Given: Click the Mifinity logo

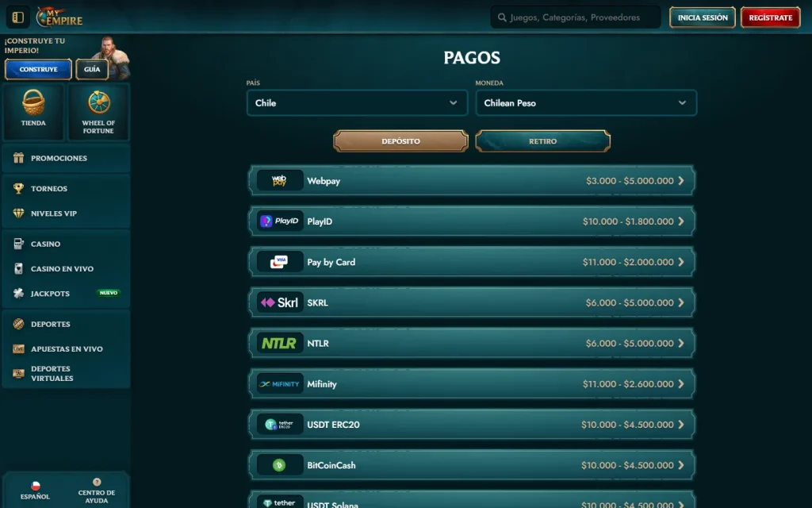Looking at the screenshot, I should click(280, 384).
